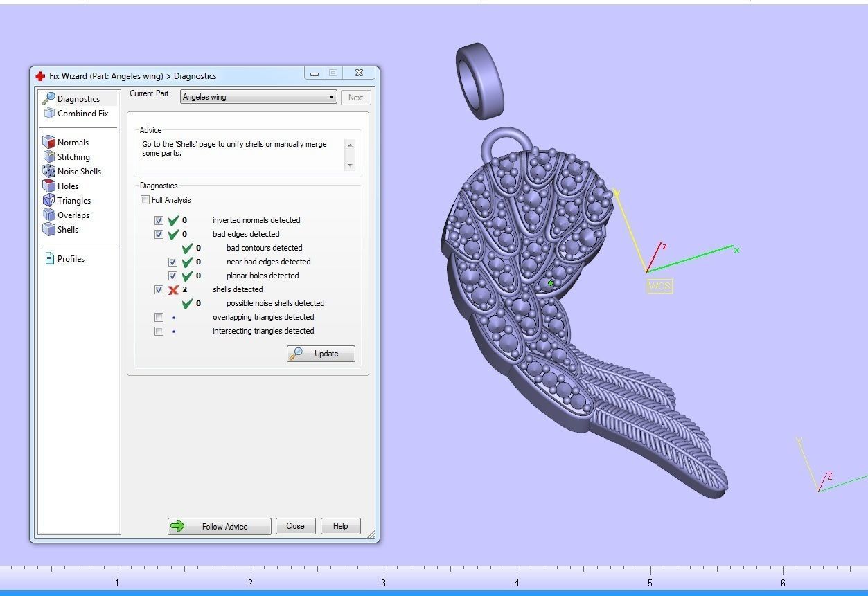Click the green check beside possible noise shells
Image resolution: width=868 pixels, height=596 pixels.
click(x=187, y=303)
